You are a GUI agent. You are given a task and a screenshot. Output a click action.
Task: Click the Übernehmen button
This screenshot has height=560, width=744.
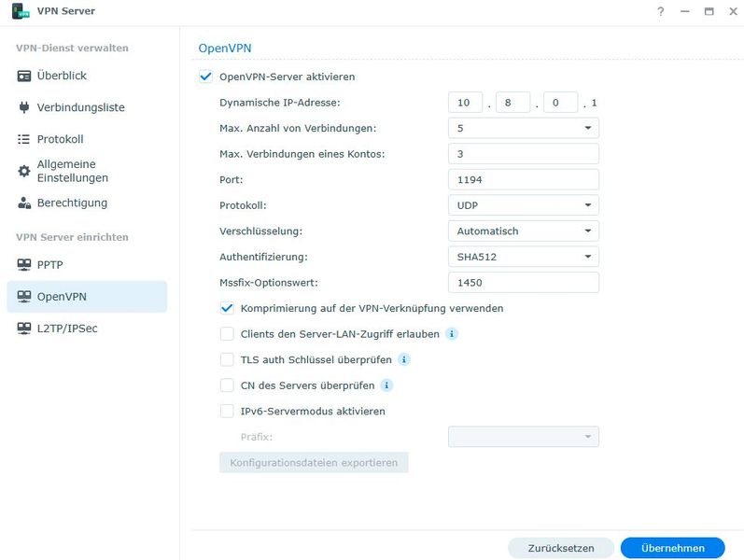pyautogui.click(x=673, y=548)
